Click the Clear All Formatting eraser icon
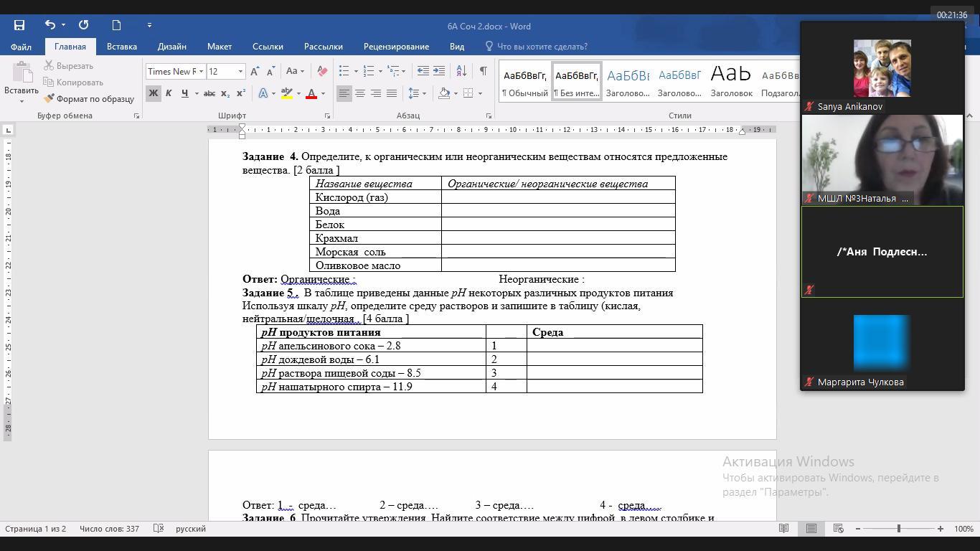This screenshot has width=980, height=551. pyautogui.click(x=322, y=71)
